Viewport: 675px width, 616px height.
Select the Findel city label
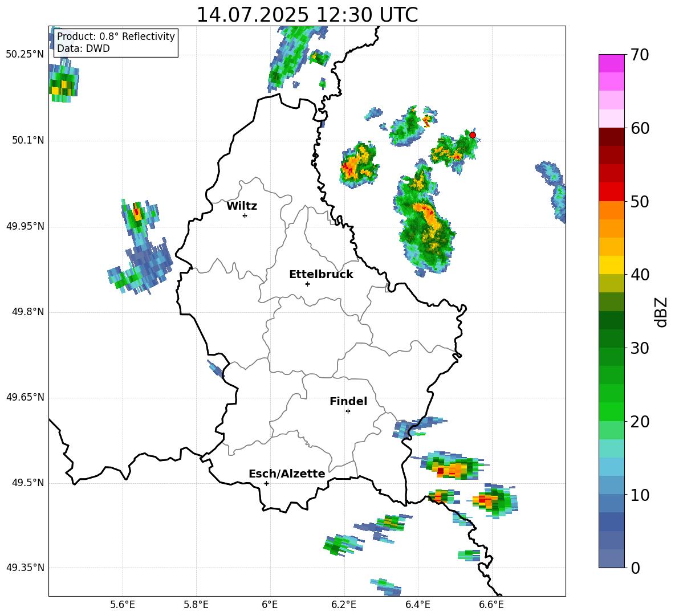[x=348, y=401]
